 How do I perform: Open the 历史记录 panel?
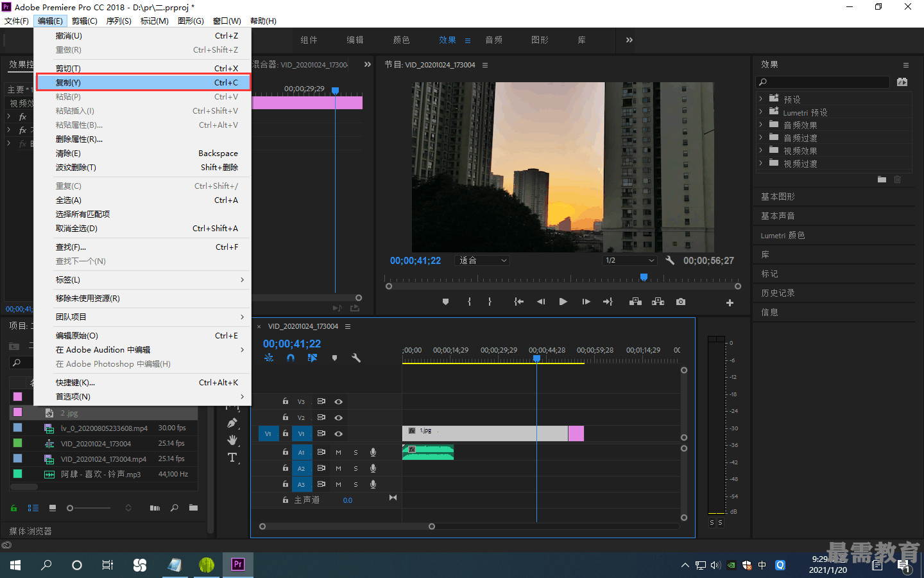click(778, 293)
